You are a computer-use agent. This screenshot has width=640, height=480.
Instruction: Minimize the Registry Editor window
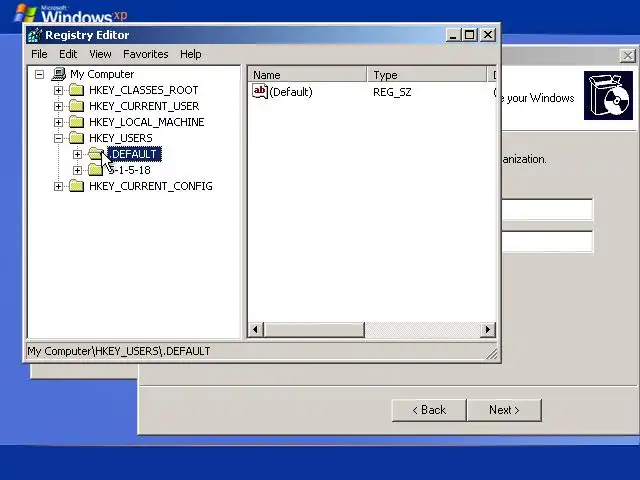453,35
